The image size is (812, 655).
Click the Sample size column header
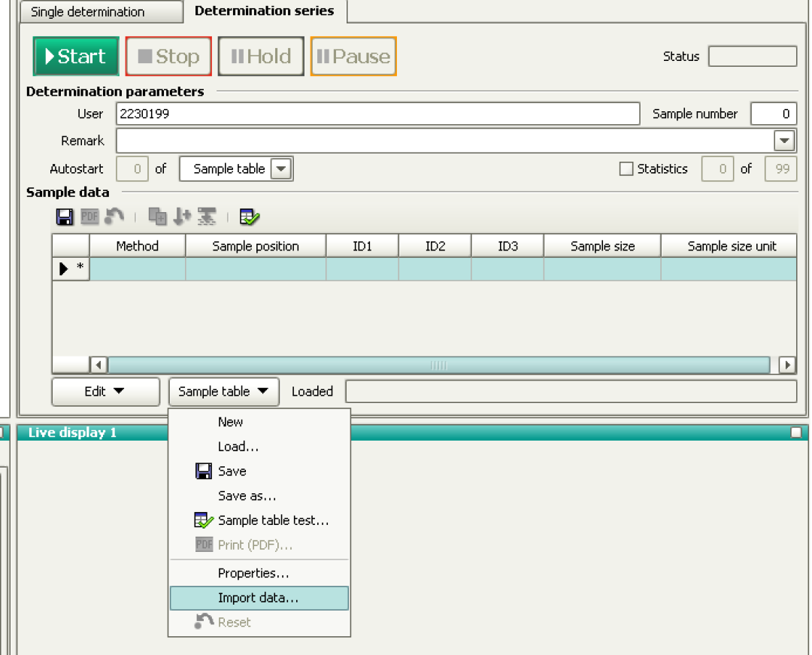602,246
